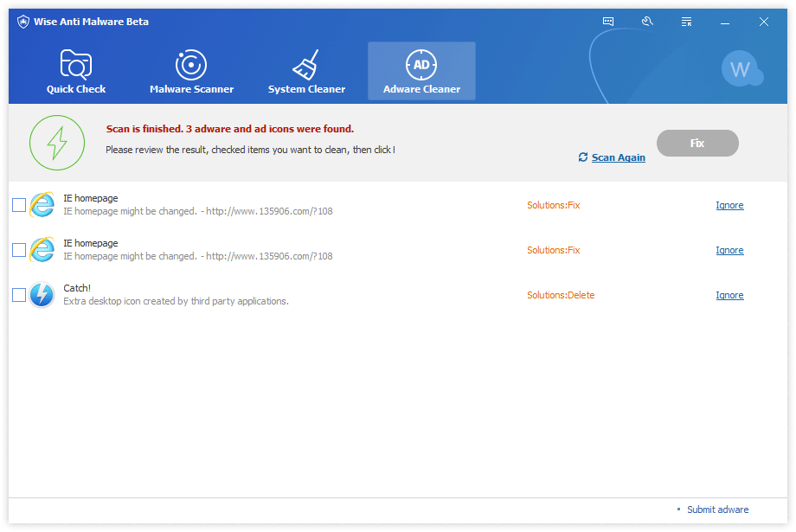Screen dimensions: 796x532
Task: Click the second IE homepage Internet Explorer icon
Action: point(42,249)
